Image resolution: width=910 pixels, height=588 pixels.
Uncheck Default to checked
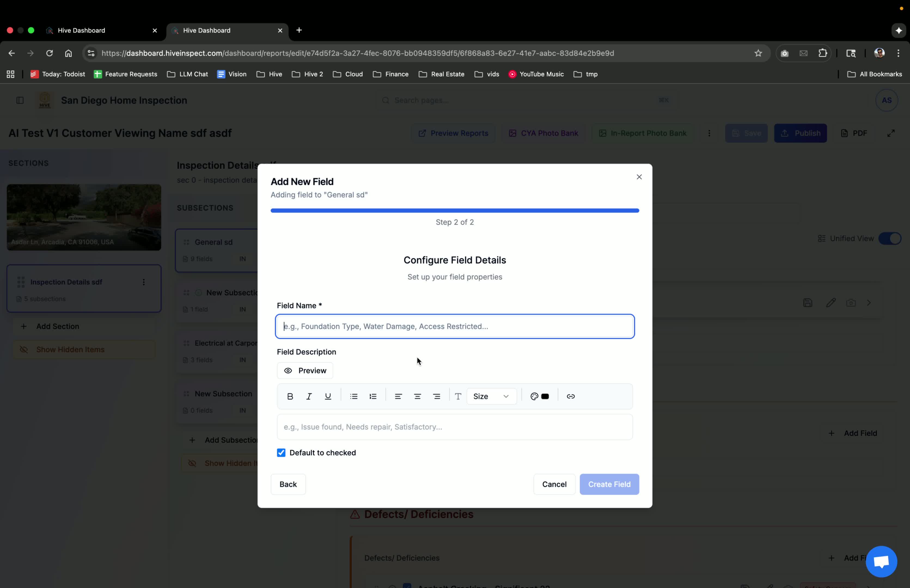pos(281,453)
